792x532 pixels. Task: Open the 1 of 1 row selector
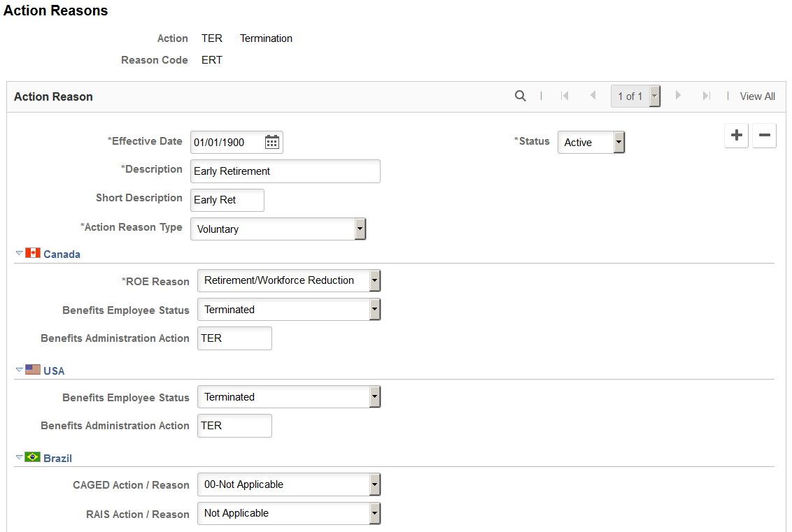point(635,96)
